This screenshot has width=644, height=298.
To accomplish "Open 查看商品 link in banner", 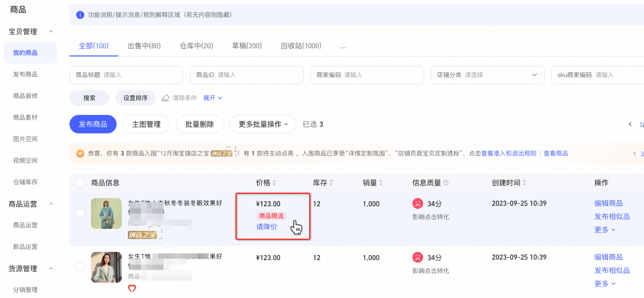I will coord(556,153).
